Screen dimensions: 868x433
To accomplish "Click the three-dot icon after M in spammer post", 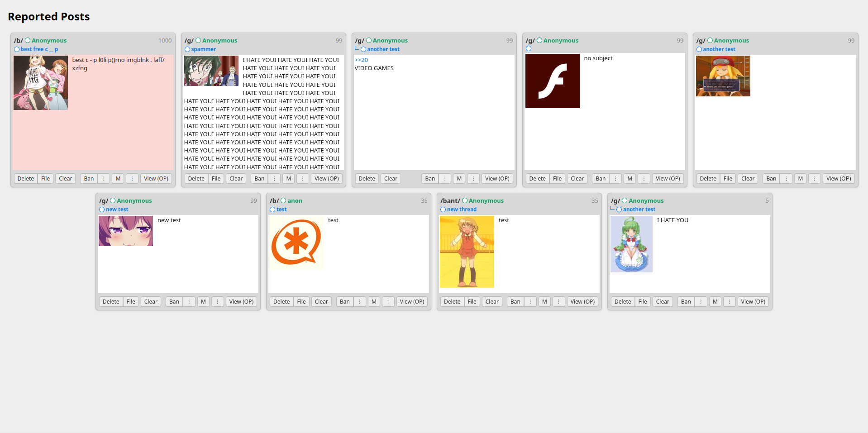I will pos(303,179).
